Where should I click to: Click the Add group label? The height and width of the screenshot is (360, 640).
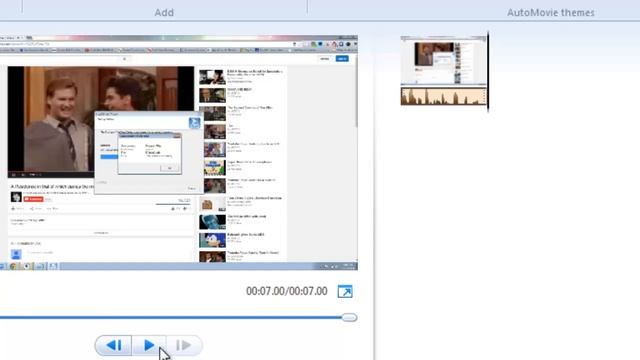pyautogui.click(x=164, y=13)
